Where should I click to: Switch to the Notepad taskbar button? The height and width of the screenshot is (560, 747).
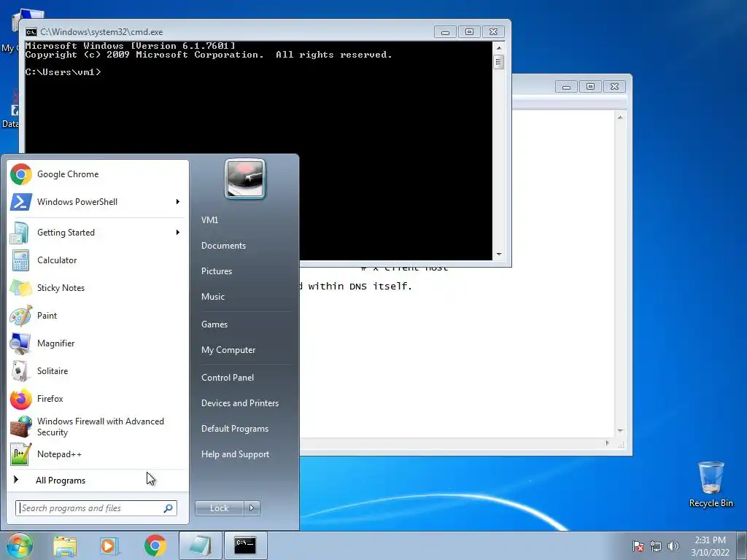point(201,545)
